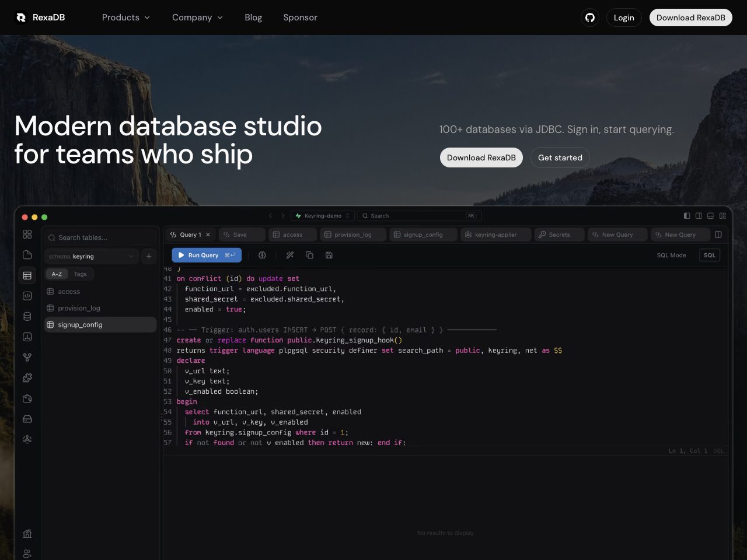Open the wallet icon in the sidebar
This screenshot has height=560, width=747.
pos(27,398)
